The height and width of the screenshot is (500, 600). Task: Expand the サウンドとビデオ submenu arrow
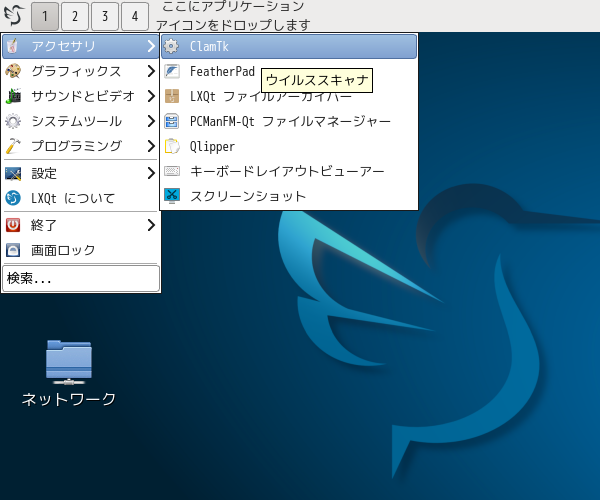coord(151,96)
